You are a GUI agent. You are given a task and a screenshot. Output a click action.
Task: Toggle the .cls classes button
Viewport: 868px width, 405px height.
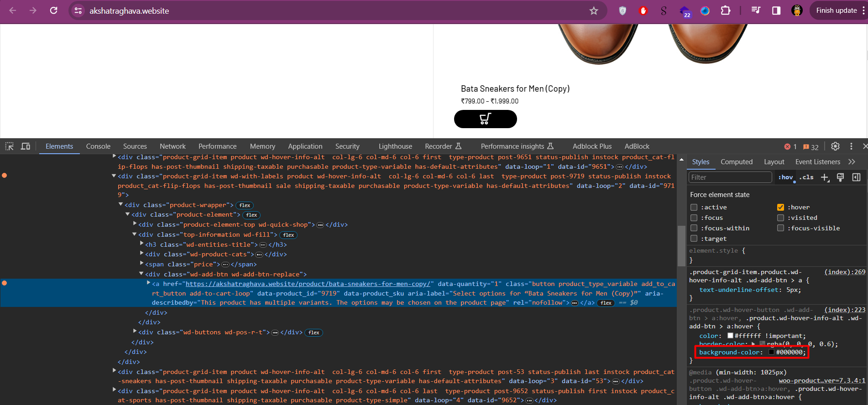(x=806, y=177)
